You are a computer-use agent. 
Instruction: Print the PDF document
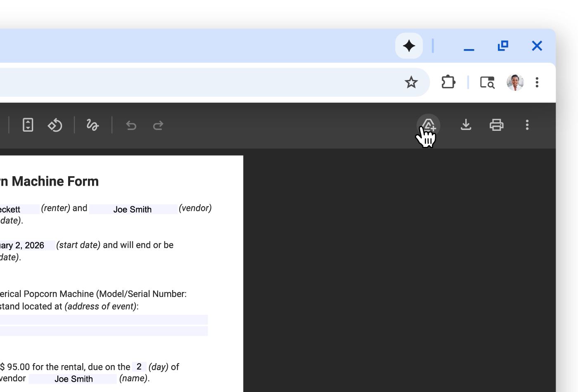click(x=496, y=125)
